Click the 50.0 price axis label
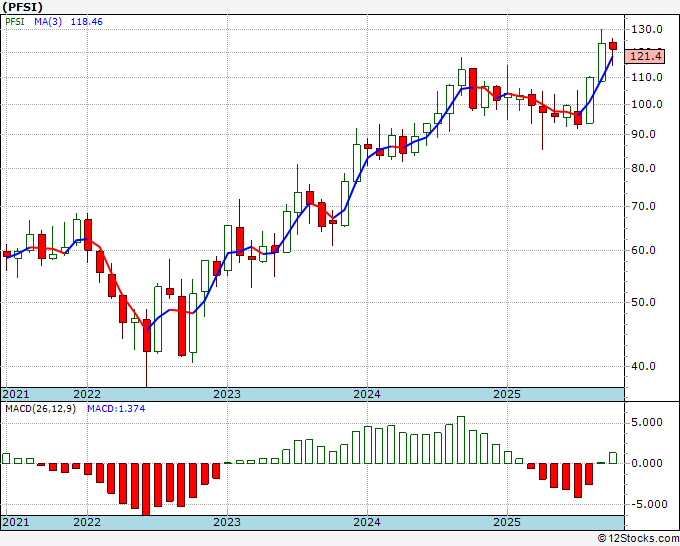680x546 pixels. 644,302
